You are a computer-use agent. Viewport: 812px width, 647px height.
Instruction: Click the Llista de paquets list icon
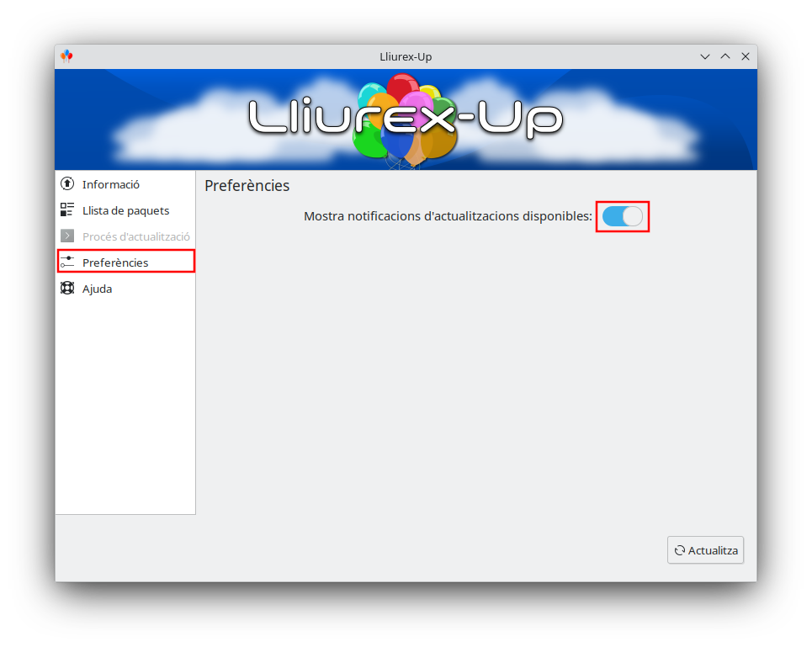[x=67, y=209]
